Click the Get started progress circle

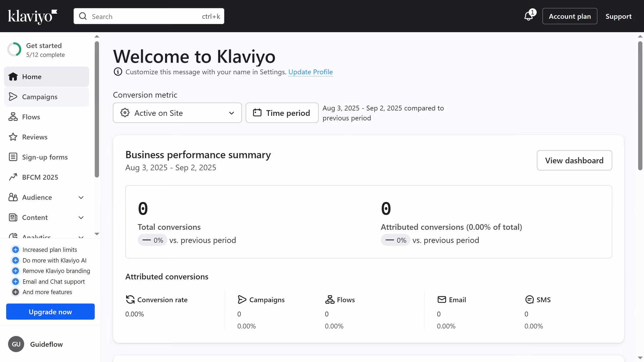14,49
